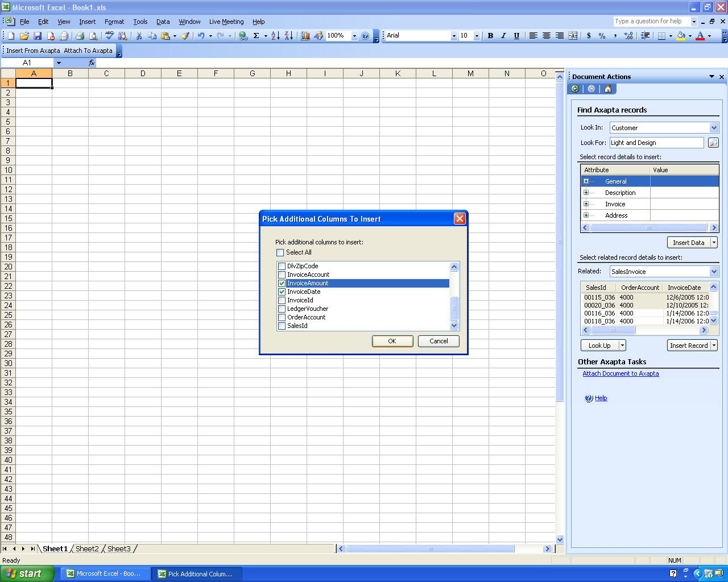This screenshot has width=728, height=582.
Task: Click the Copy icon in the toolbar
Action: [152, 36]
